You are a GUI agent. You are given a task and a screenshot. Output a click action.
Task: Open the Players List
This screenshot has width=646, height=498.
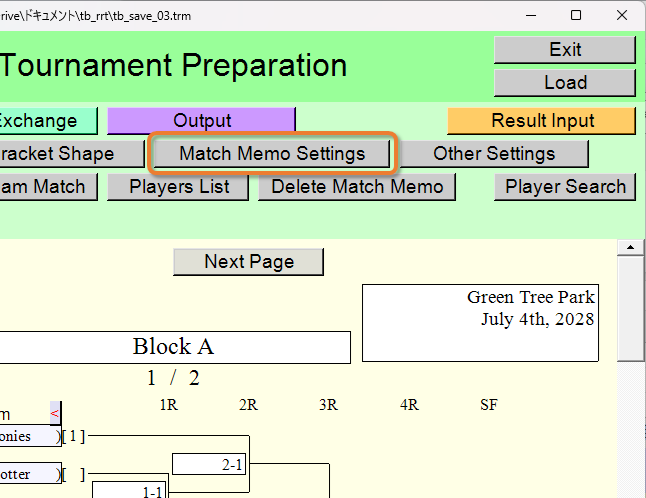pyautogui.click(x=178, y=187)
